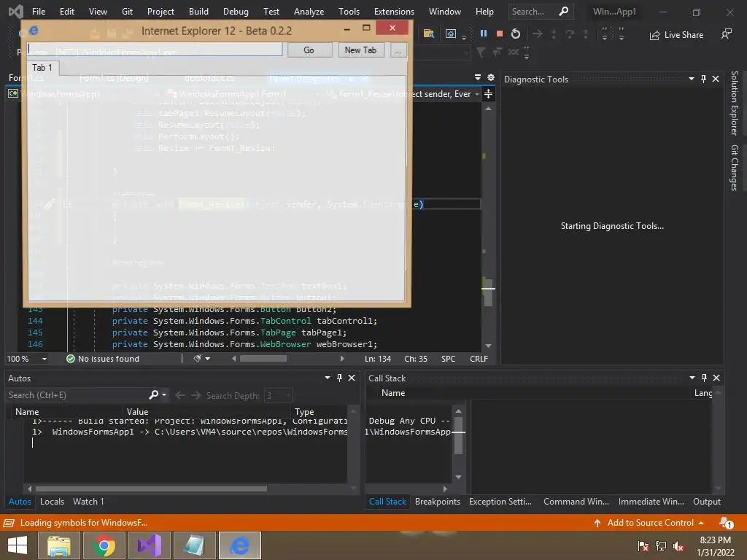Open notifications bell in status bar
Screen dimensions: 747x560
click(726, 523)
